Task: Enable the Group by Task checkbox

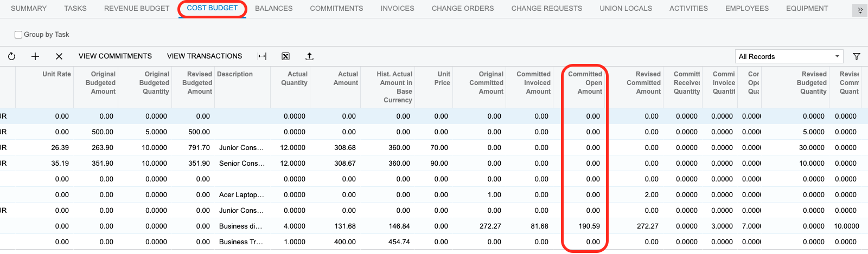Action: pyautogui.click(x=18, y=35)
